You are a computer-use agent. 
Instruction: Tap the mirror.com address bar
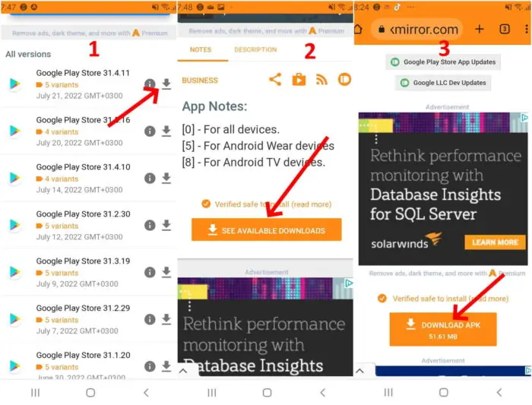point(416,30)
